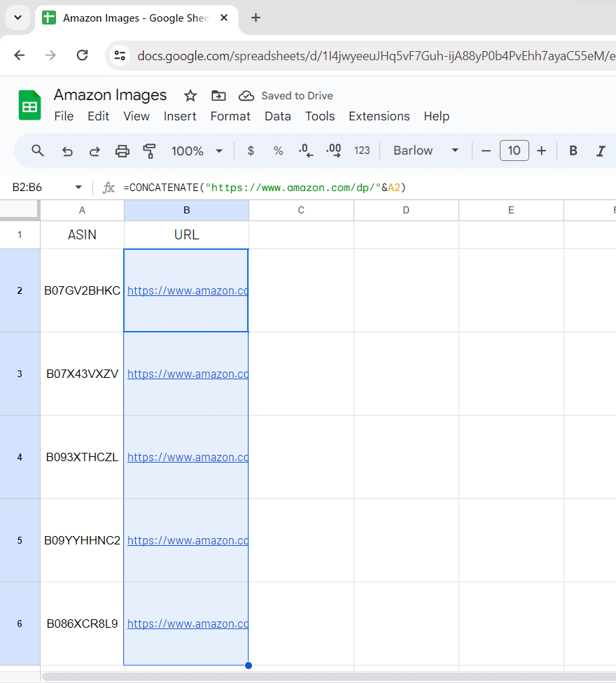Expand the name box dropdown arrow
Viewport: 616px width, 683px height.
tap(78, 188)
